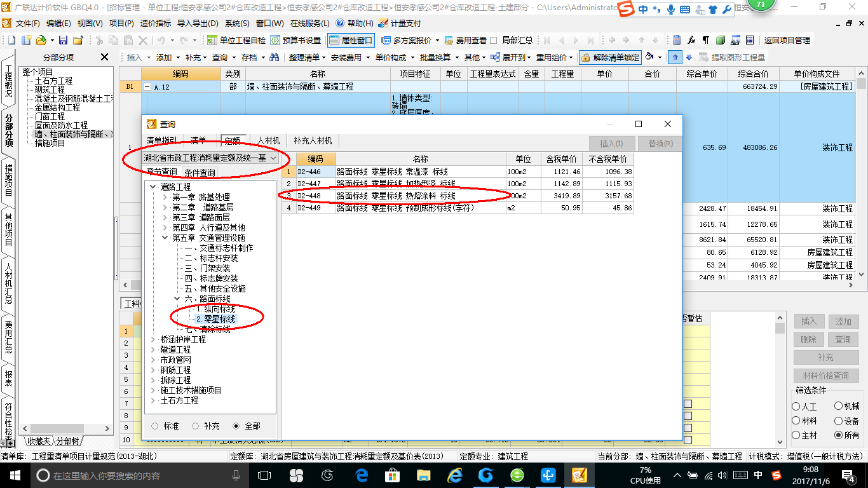
Task: Switch to 人材机 tab in dialog
Action: 268,140
